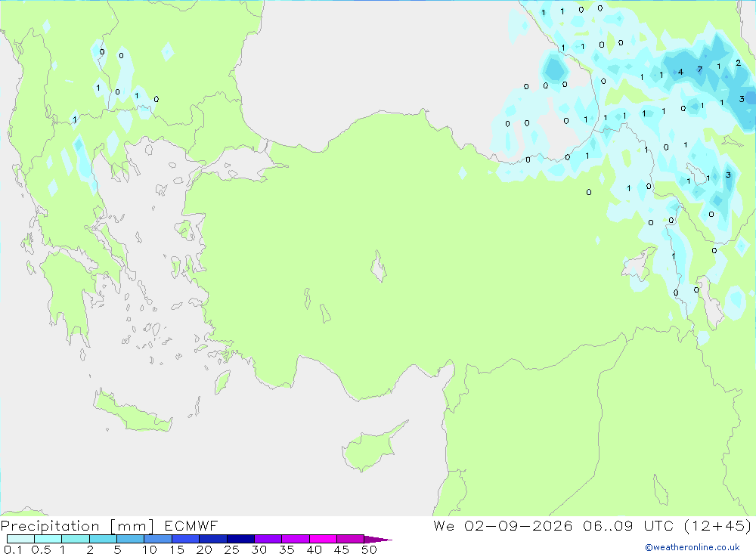Click the forecast date 02-09-2026 text
This screenshot has width=756, height=554.
tap(519, 526)
